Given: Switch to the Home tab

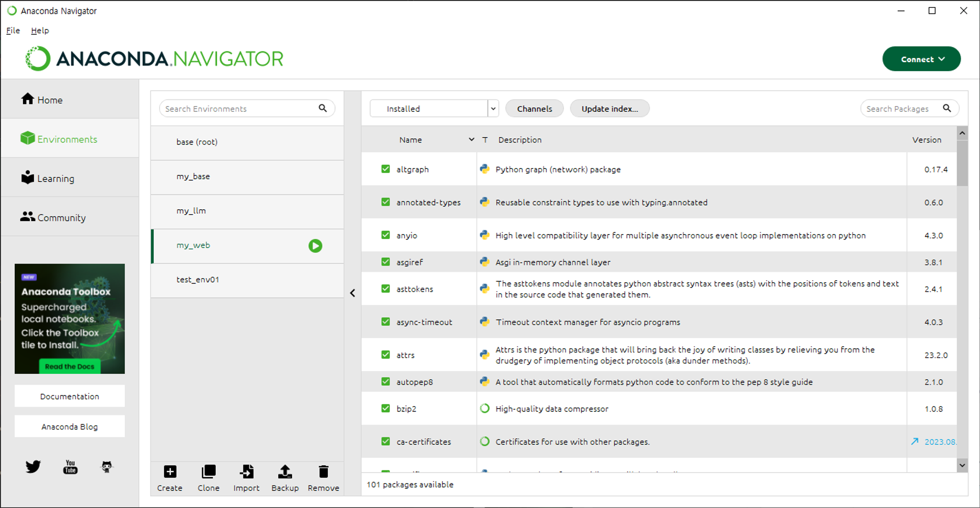Looking at the screenshot, I should pos(70,99).
